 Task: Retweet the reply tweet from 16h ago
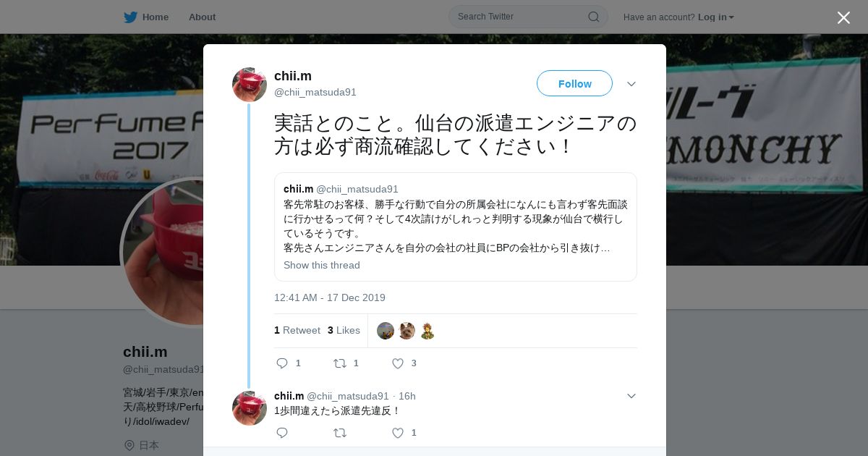(339, 433)
